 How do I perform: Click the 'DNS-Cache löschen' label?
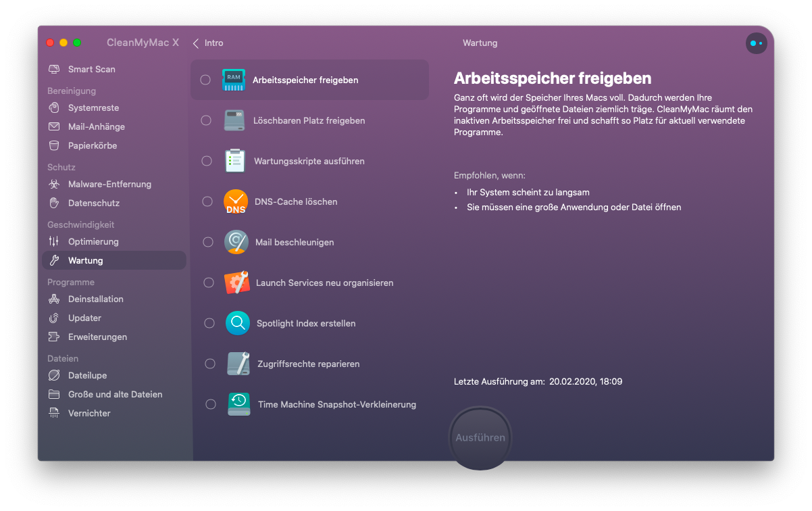pos(296,201)
